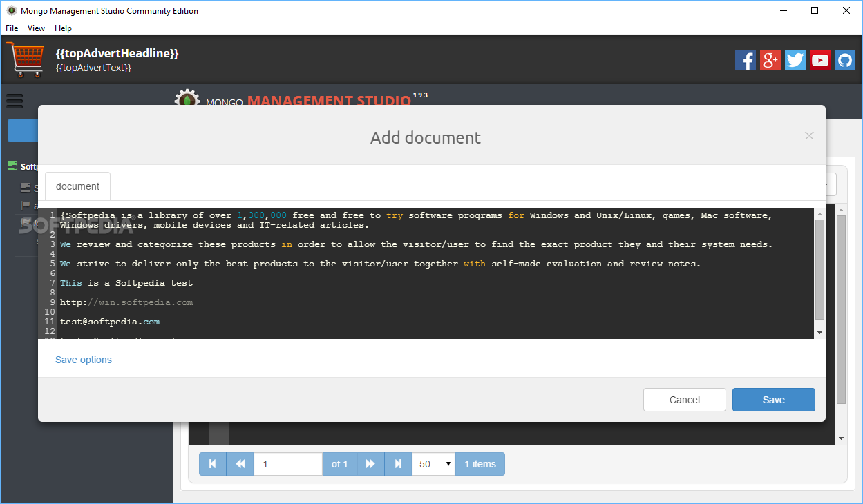Go to last page in pager

click(x=398, y=464)
